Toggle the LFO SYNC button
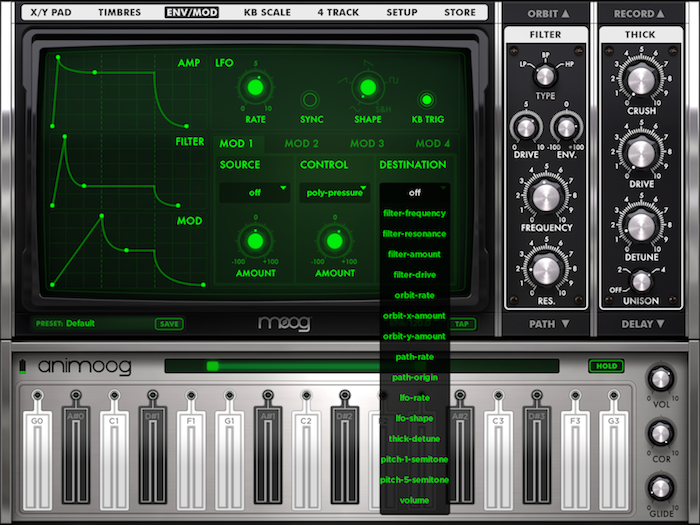This screenshot has height=525, width=700. pos(310,100)
